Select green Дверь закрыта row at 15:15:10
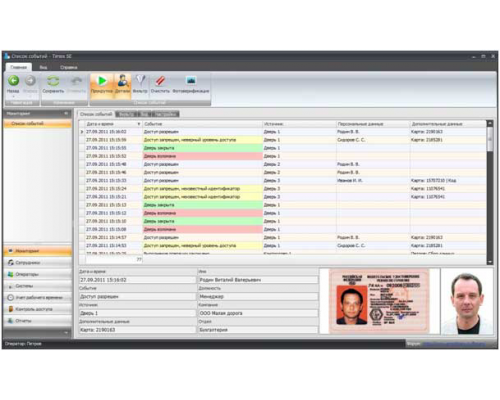The image size is (500, 400). pyautogui.click(x=282, y=221)
